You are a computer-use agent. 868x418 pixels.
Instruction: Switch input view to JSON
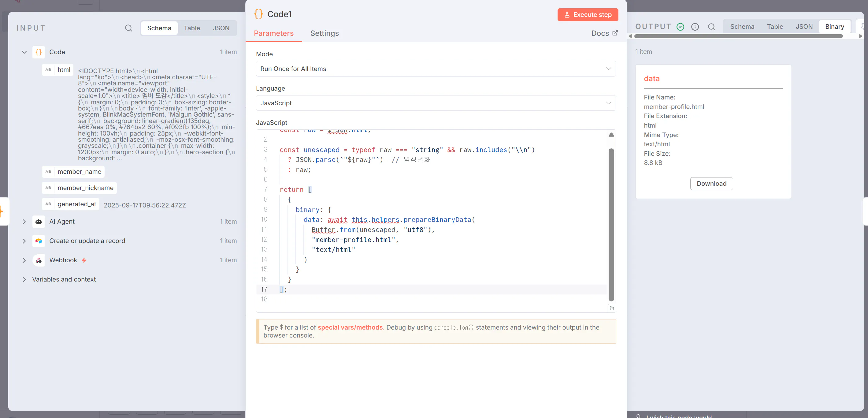click(x=221, y=28)
